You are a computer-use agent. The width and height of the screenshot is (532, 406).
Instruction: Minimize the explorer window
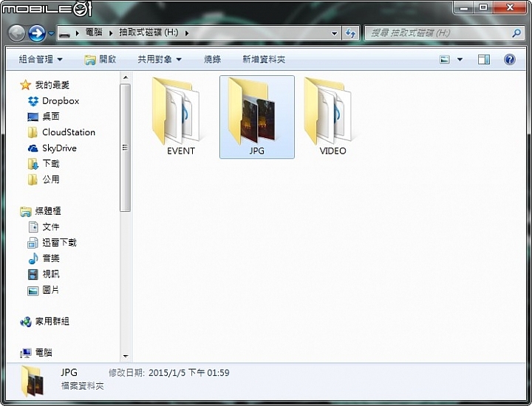464,7
